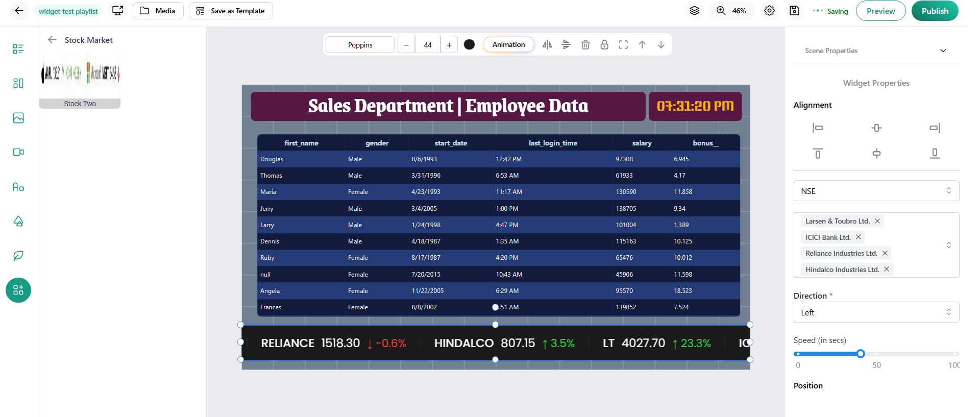Open the Media button
Viewport: 980px width, 417px height.
(158, 11)
